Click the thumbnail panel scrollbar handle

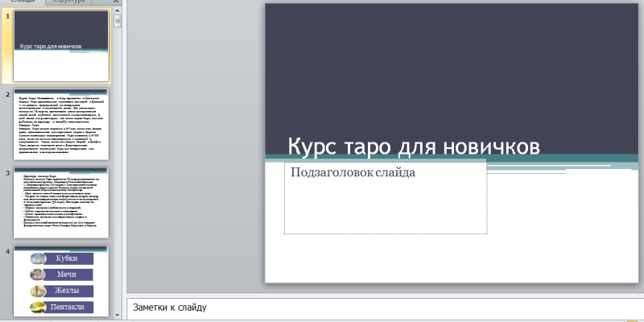pos(118,22)
